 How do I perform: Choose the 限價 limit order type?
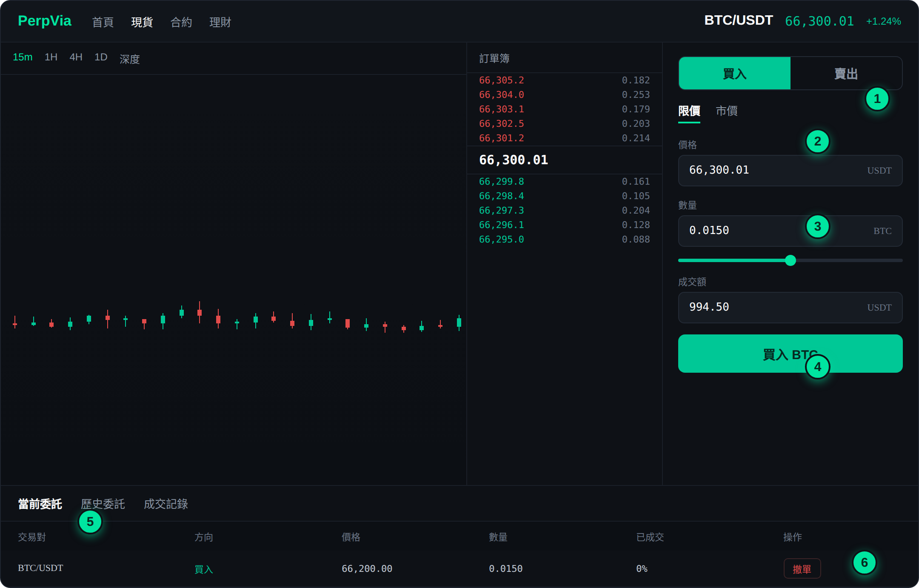pos(689,111)
